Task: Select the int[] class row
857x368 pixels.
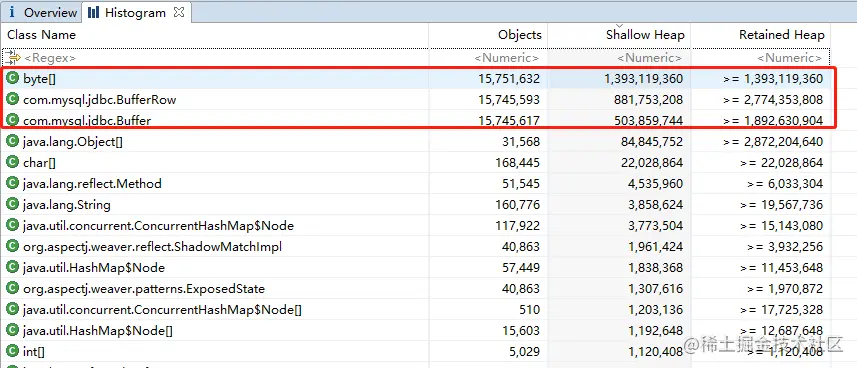Action: tap(415, 352)
